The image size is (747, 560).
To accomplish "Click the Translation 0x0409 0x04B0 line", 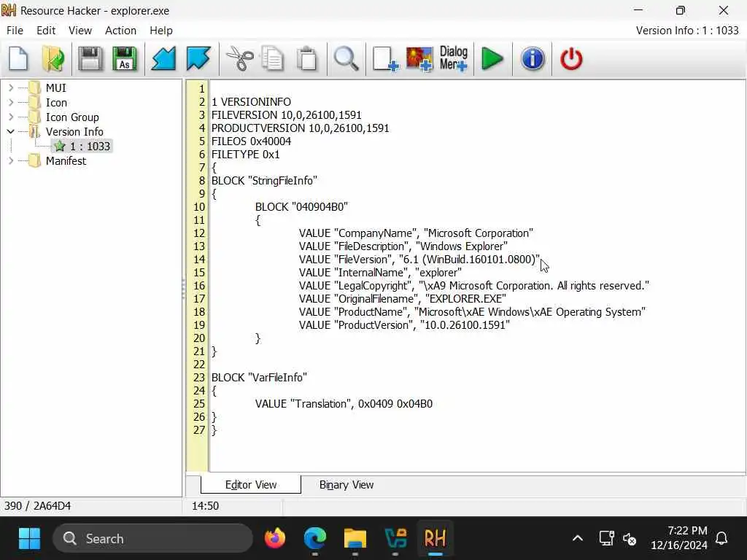I will click(344, 404).
